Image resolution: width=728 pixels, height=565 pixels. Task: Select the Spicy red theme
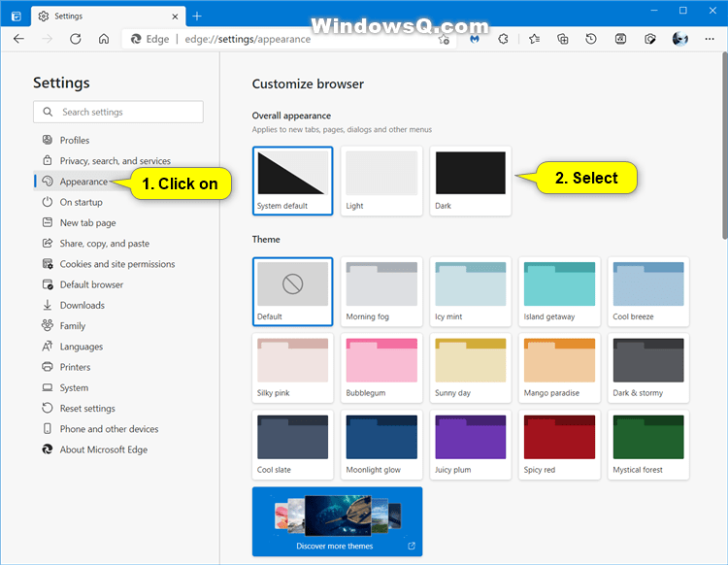click(559, 445)
